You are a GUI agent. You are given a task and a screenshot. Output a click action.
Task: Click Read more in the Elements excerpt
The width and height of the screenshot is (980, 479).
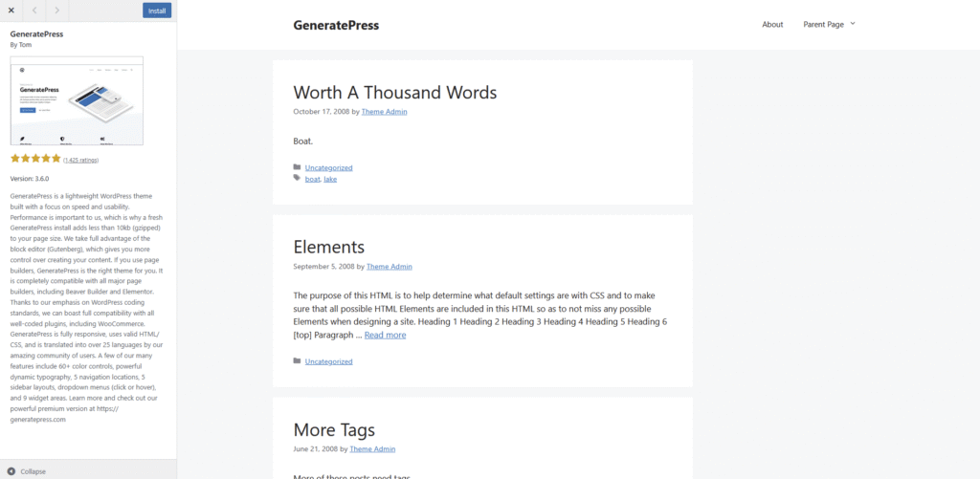(385, 336)
